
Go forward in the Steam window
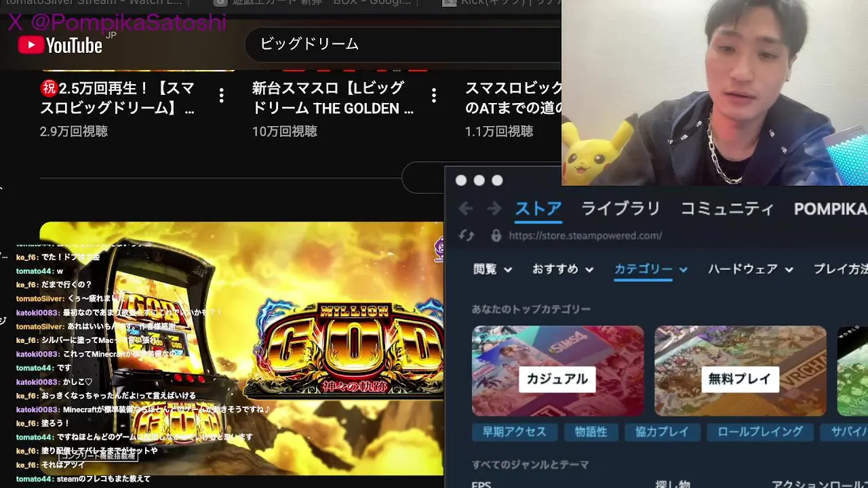(494, 209)
